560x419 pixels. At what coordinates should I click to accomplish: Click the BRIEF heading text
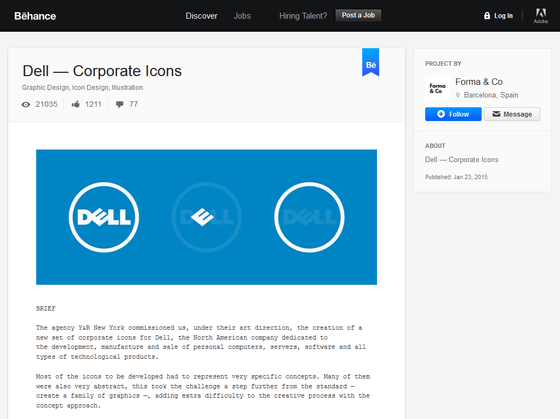click(46, 309)
